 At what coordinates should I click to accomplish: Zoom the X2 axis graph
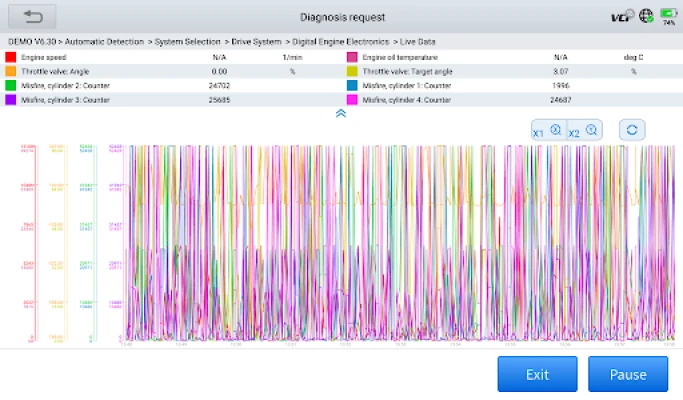tap(584, 131)
